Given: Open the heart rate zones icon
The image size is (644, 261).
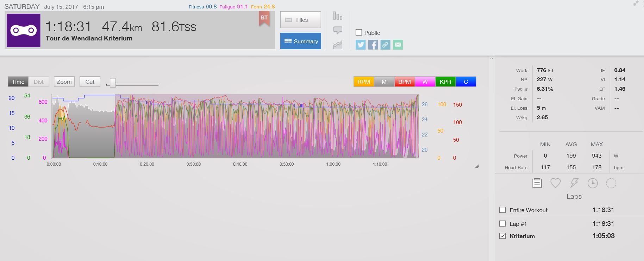Looking at the screenshot, I should [x=555, y=183].
